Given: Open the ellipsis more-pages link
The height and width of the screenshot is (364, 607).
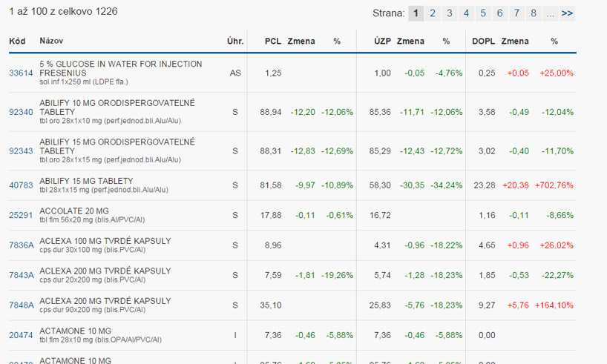Looking at the screenshot, I should [x=551, y=13].
